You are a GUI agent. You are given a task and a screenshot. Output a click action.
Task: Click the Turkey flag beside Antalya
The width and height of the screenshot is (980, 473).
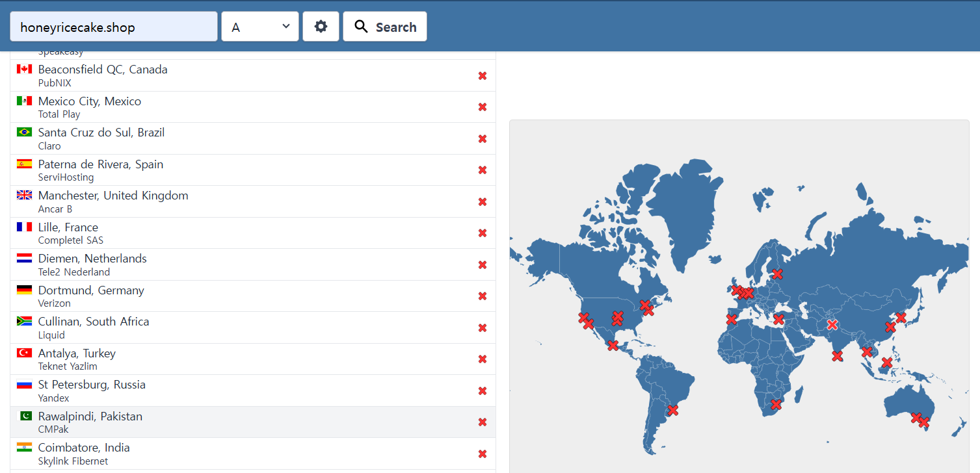[x=25, y=353]
